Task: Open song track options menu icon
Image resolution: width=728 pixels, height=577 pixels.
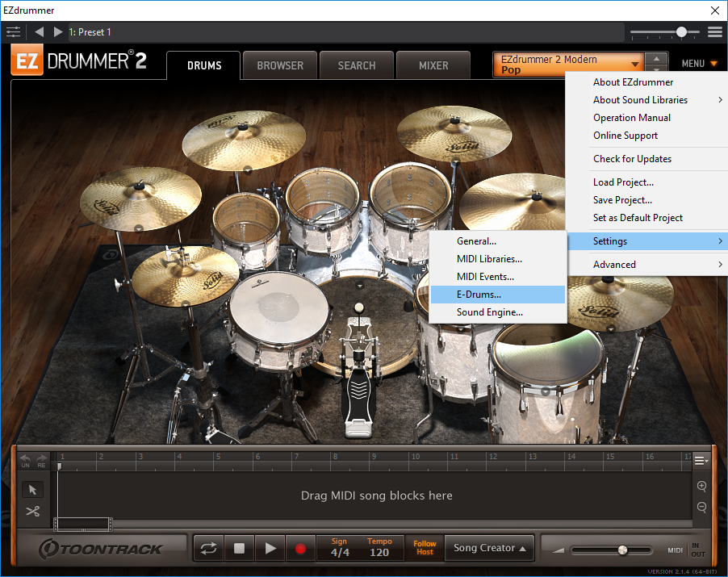Action: coord(701,461)
